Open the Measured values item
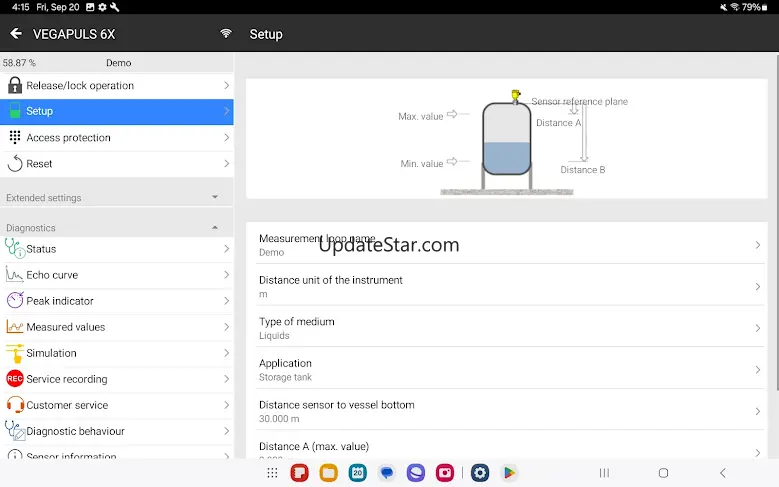The image size is (779, 487). [117, 327]
